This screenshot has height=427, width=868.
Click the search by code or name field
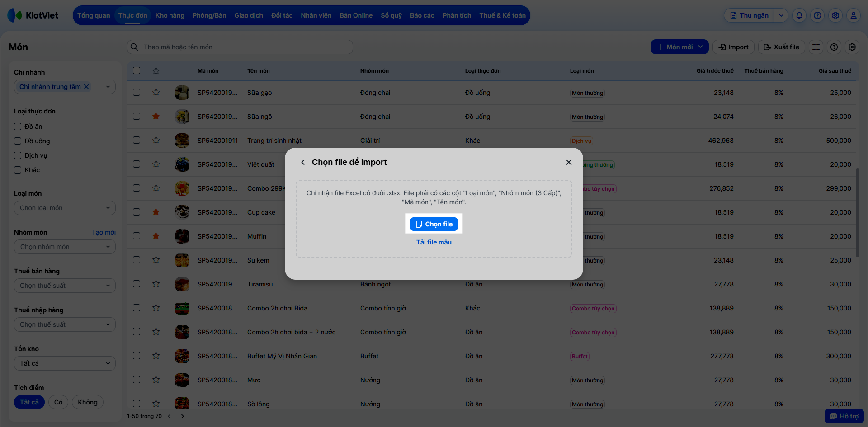(240, 47)
